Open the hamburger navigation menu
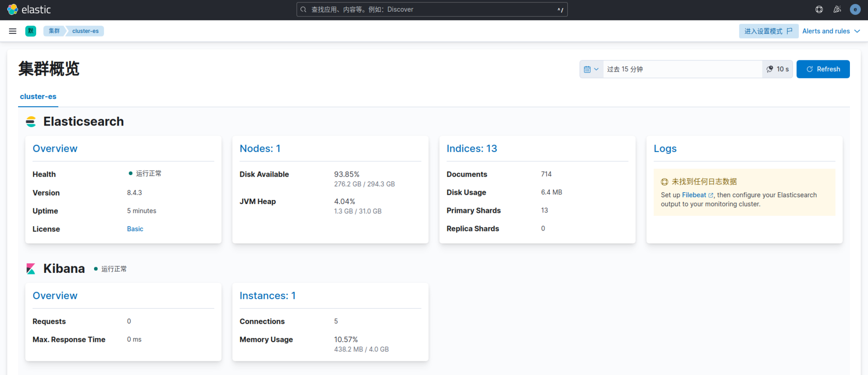The image size is (868, 375). point(13,31)
